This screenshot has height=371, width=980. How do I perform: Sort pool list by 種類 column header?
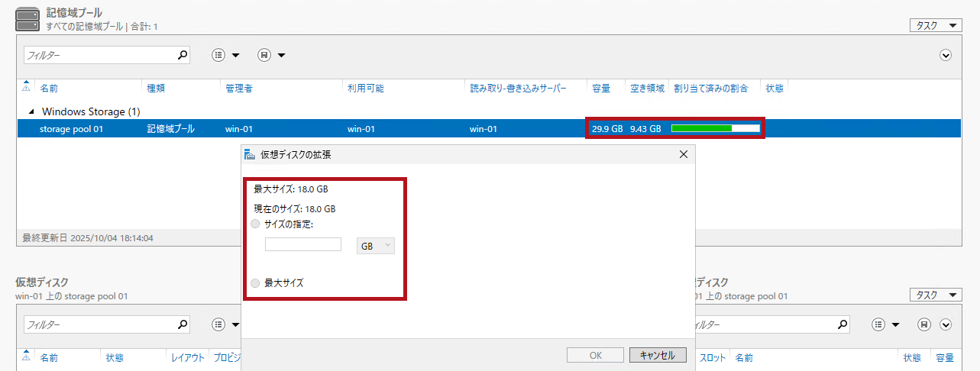[x=156, y=89]
